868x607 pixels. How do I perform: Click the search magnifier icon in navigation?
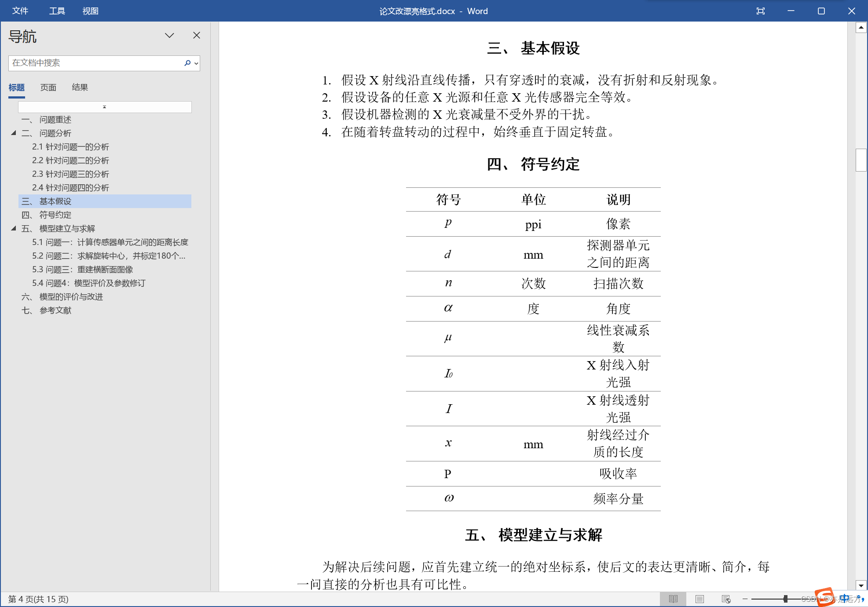tap(187, 63)
